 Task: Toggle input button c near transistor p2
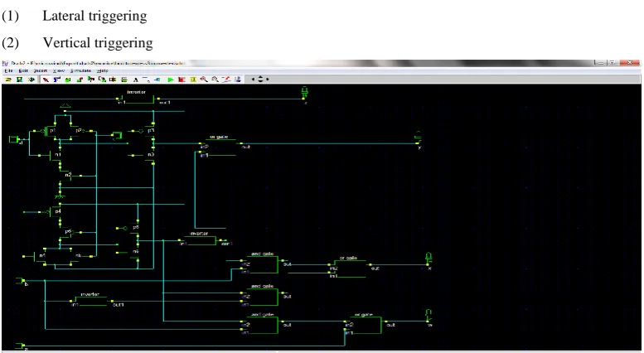click(117, 135)
